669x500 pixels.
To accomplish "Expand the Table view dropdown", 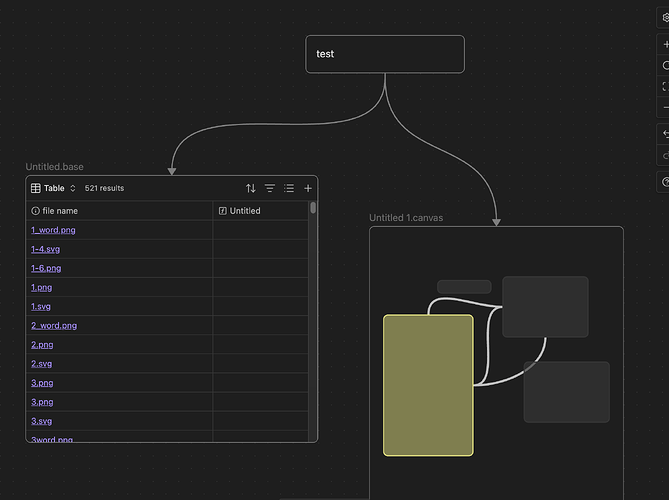I will (x=54, y=188).
